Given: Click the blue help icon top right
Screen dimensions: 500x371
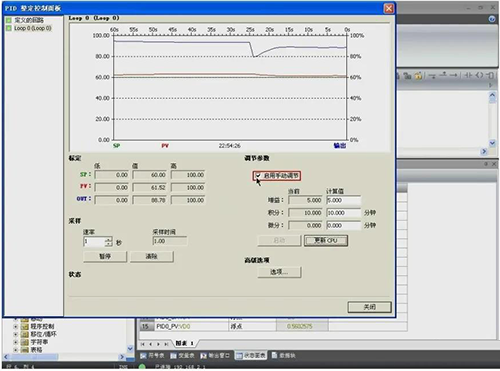Looking at the screenshot, I should click(492, 19).
